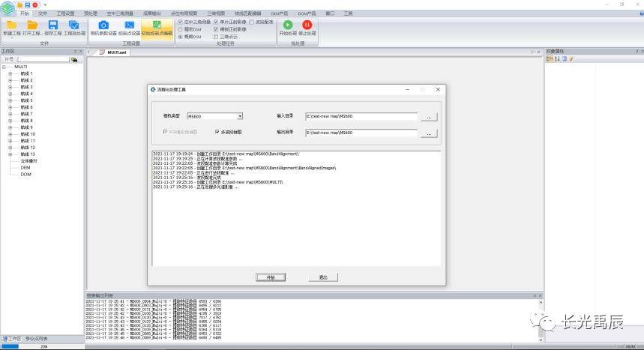This screenshot has width=644, height=350.
Task: Enable the 三维点云 checkbox
Action: pyautogui.click(x=217, y=36)
